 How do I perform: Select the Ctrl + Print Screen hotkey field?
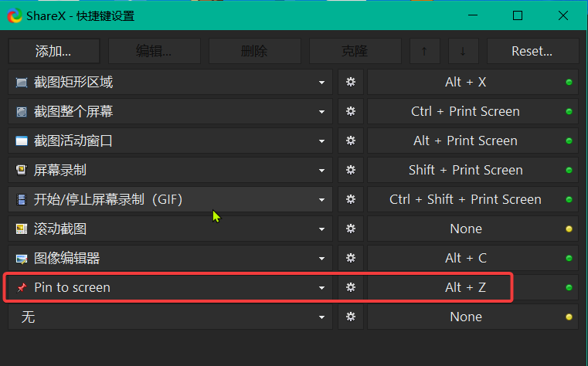point(465,111)
